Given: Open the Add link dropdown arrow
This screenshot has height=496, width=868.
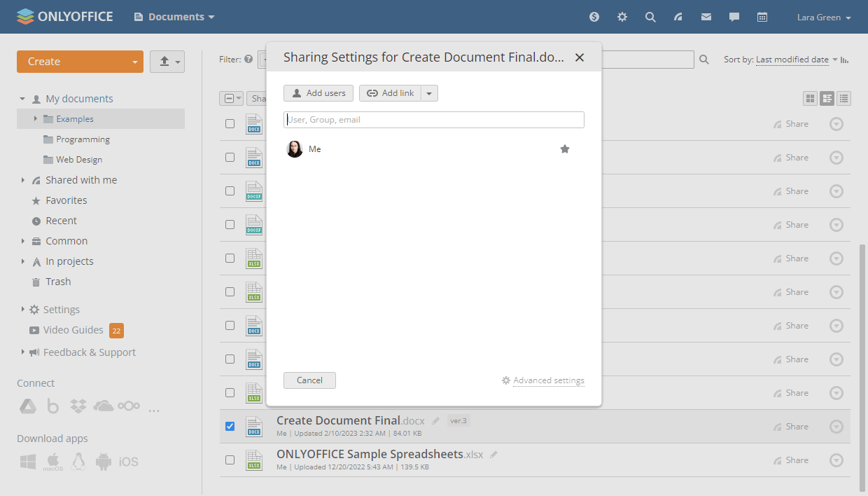Looking at the screenshot, I should pyautogui.click(x=429, y=92).
